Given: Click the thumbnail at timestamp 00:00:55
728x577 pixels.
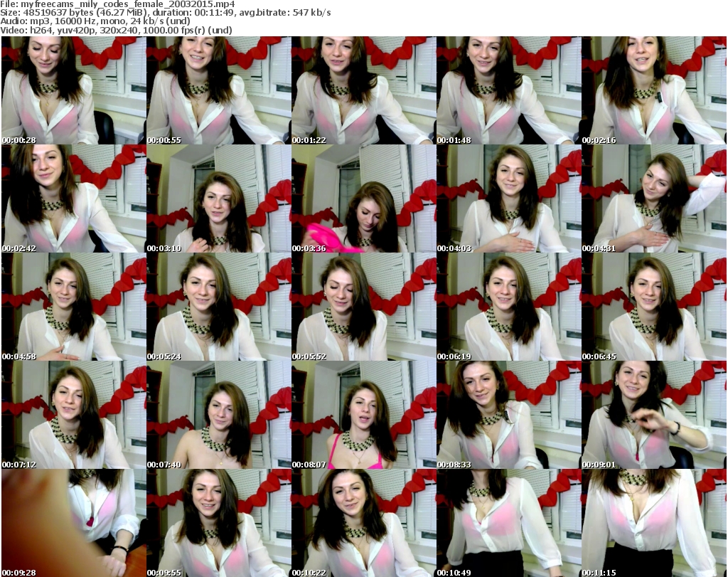Looking at the screenshot, I should tap(219, 90).
